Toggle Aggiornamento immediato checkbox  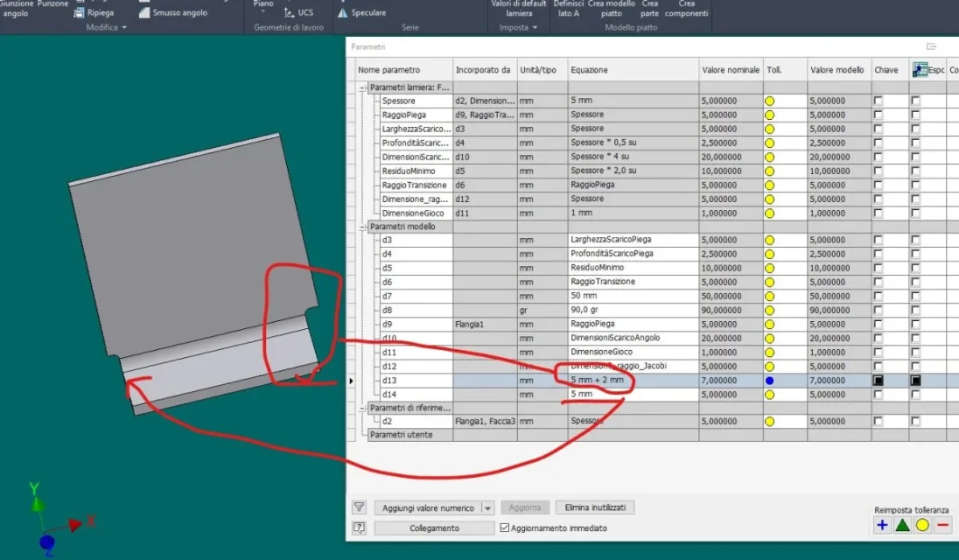[505, 528]
